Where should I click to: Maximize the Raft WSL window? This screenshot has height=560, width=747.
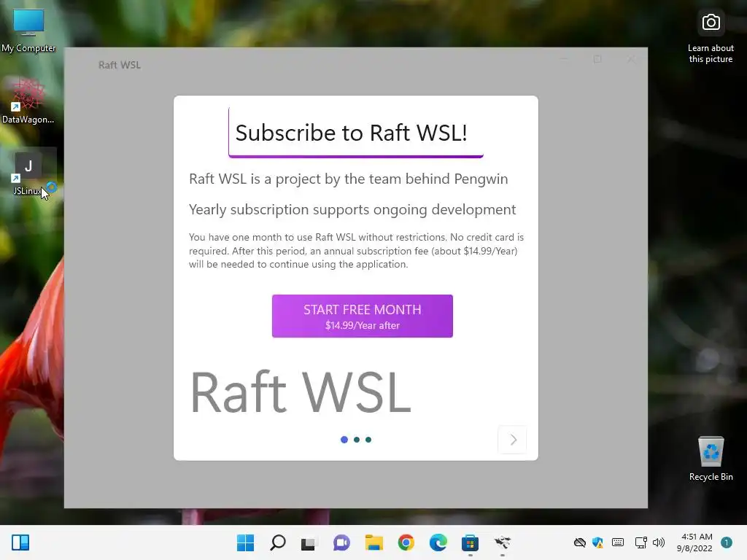click(597, 60)
